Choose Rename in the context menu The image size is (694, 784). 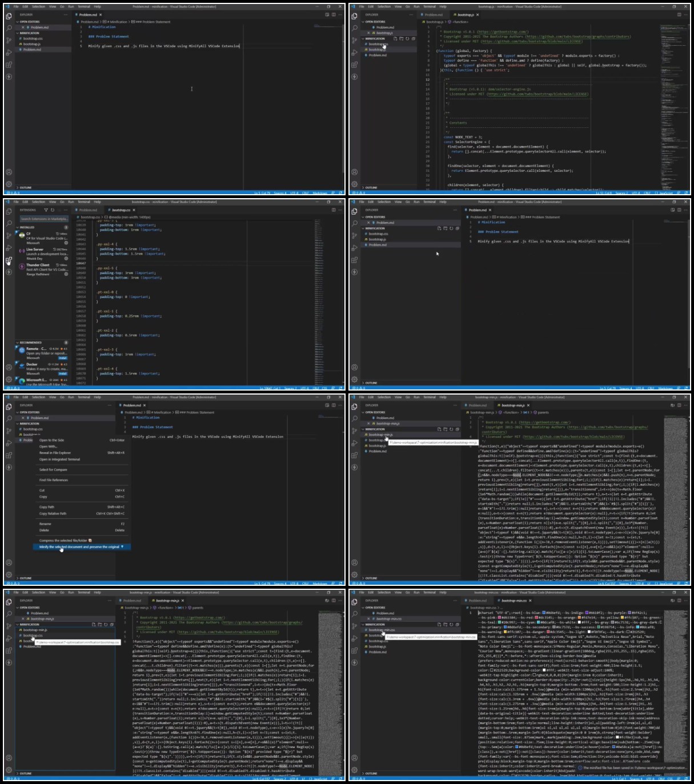click(x=82, y=524)
